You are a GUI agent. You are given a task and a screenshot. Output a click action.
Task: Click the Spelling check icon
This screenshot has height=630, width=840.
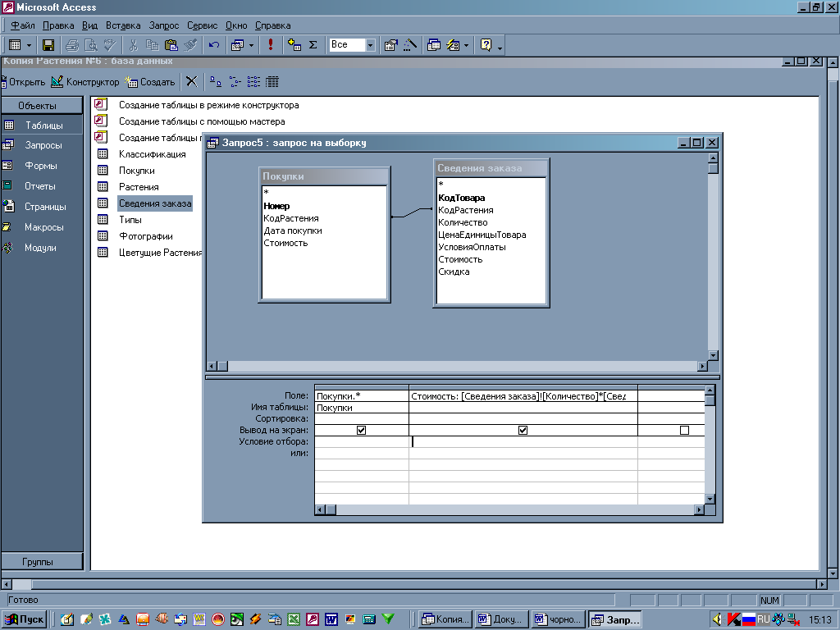coord(111,45)
